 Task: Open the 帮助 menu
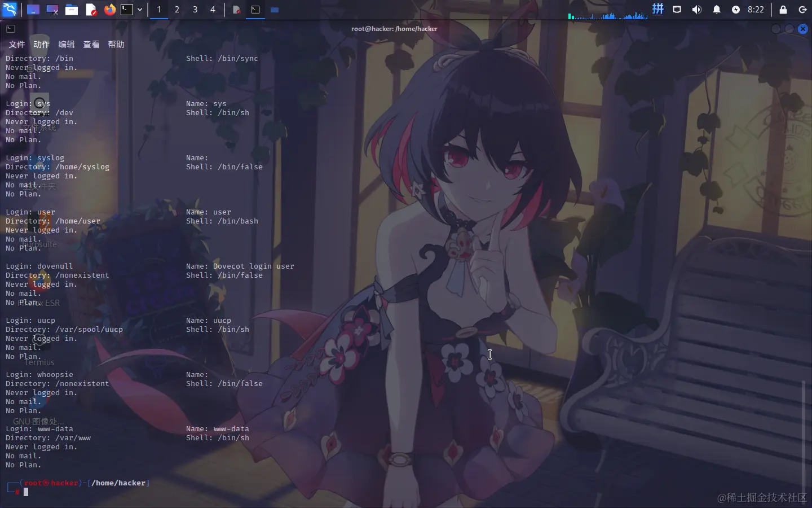click(x=116, y=45)
